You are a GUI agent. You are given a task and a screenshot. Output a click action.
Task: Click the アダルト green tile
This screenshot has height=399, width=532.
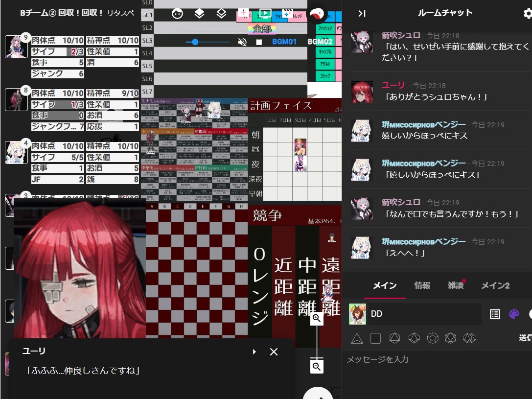[x=325, y=64]
